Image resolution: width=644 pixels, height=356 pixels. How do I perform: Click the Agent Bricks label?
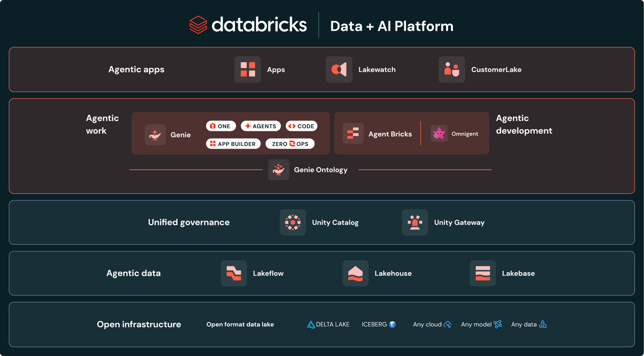point(390,134)
